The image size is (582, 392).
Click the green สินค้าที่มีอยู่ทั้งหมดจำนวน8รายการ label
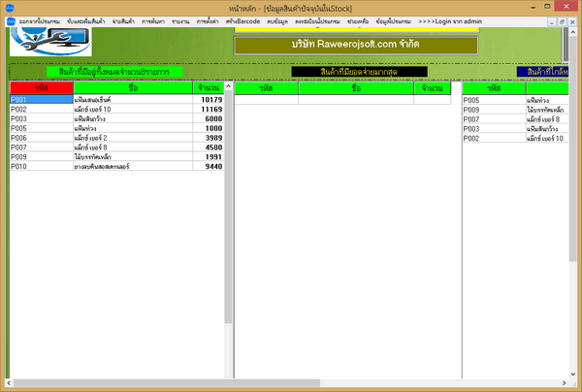point(114,72)
